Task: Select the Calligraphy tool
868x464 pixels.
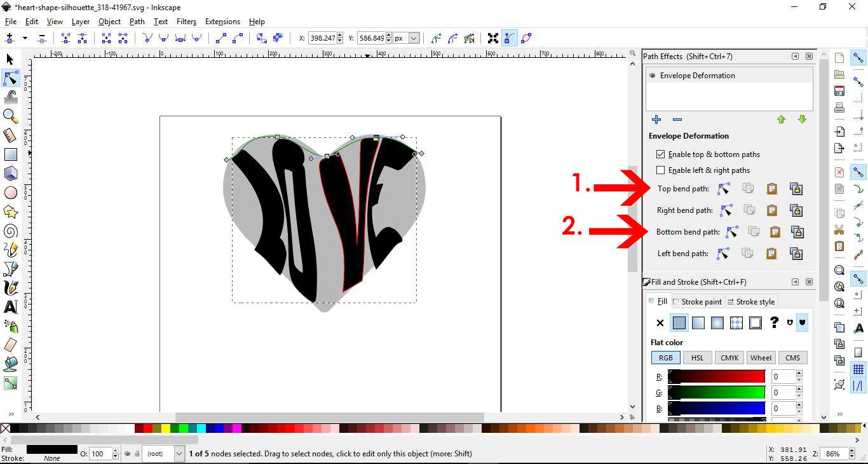Action: click(x=10, y=288)
